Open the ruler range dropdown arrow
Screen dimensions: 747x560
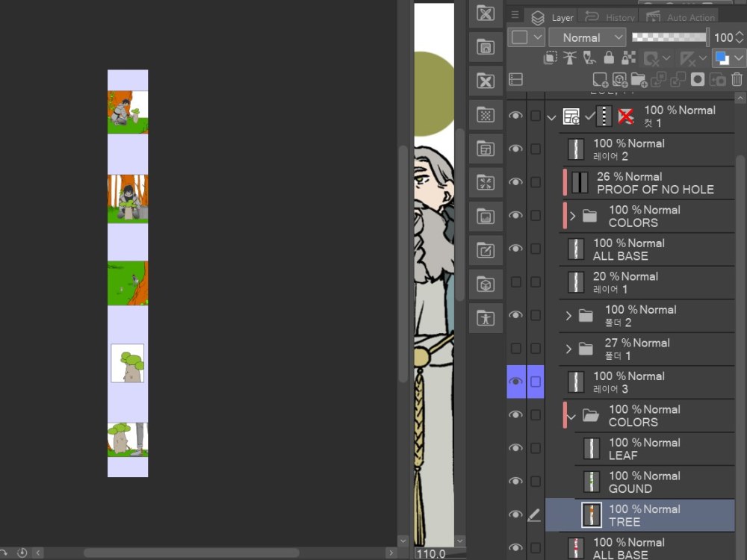703,58
